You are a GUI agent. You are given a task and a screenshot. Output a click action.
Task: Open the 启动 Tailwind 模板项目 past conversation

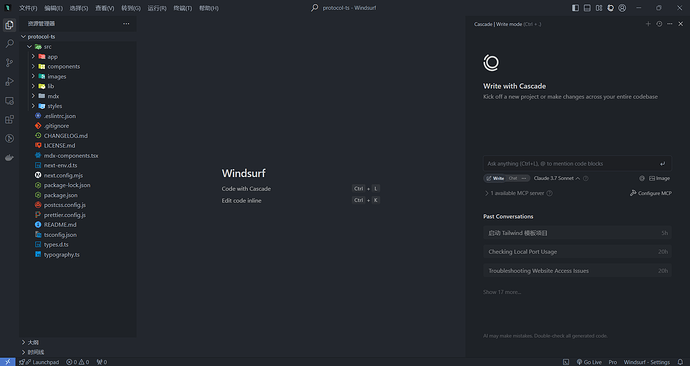pyautogui.click(x=577, y=233)
